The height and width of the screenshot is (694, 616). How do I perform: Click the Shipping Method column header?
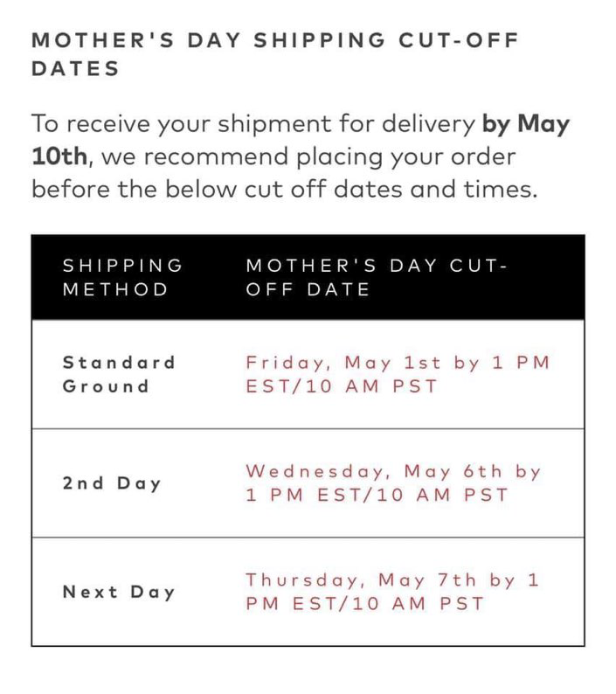click(122, 277)
